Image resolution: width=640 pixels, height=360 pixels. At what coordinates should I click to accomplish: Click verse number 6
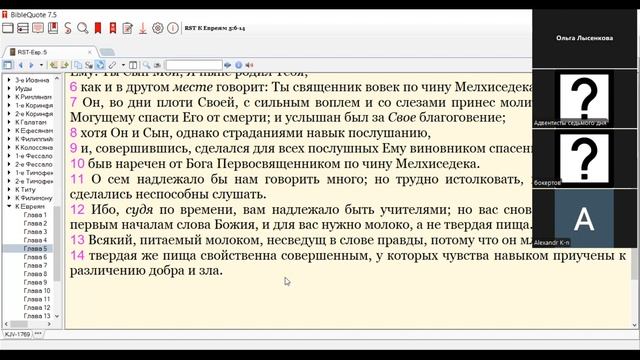73,87
